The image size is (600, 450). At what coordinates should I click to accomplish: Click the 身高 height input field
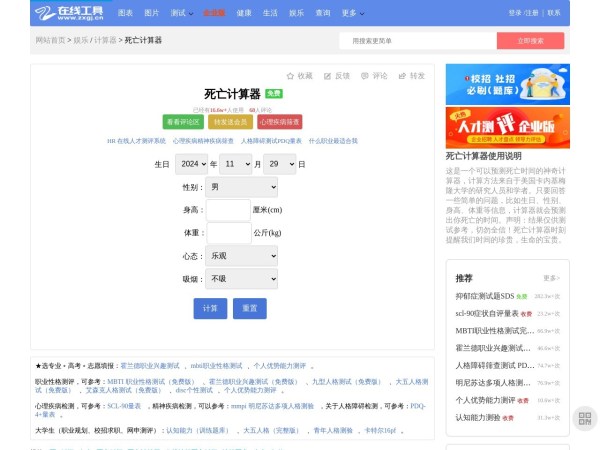pos(228,210)
